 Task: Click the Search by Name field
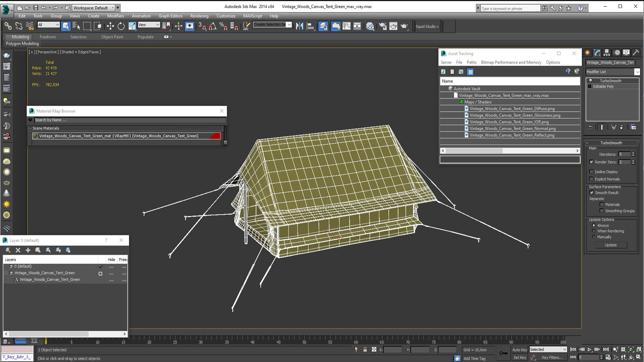[129, 120]
